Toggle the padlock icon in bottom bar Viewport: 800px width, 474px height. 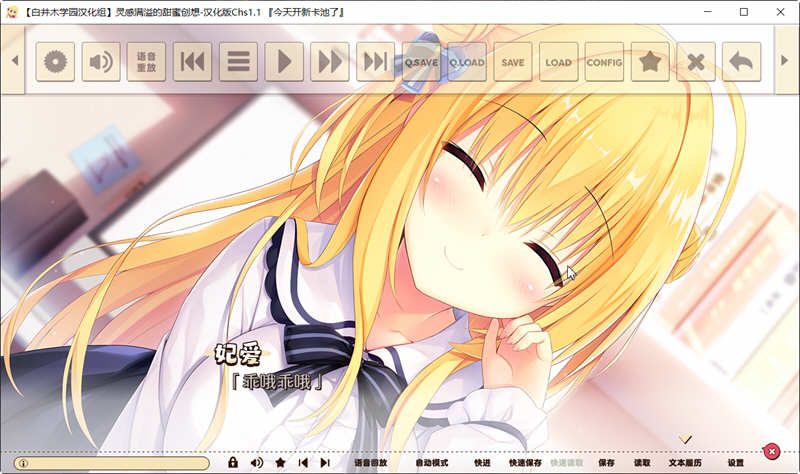coord(233,462)
